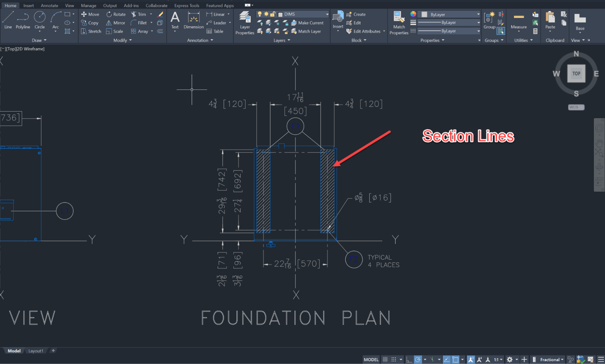Click Match Properties tool
Image resolution: width=605 pixels, height=364 pixels.
pyautogui.click(x=399, y=23)
